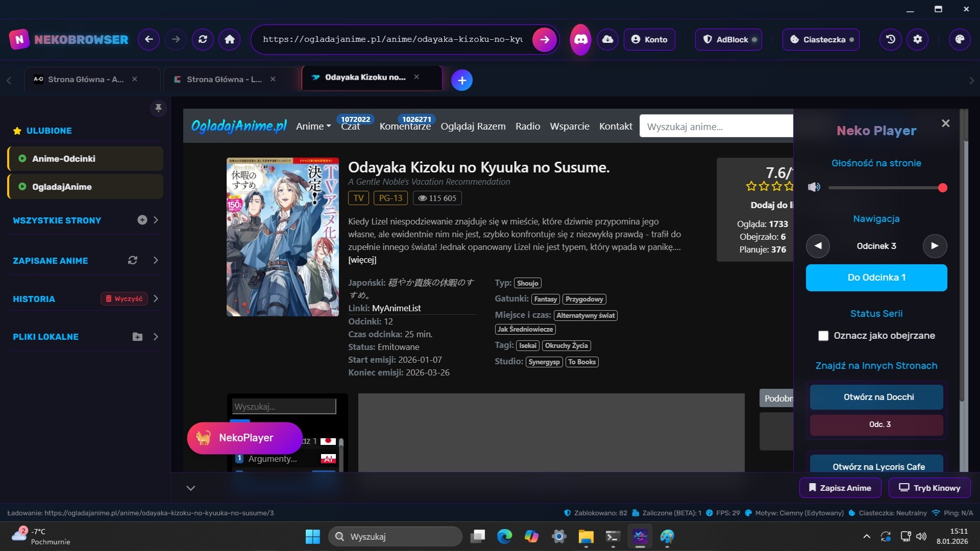Open the Radio menu item

click(x=527, y=126)
